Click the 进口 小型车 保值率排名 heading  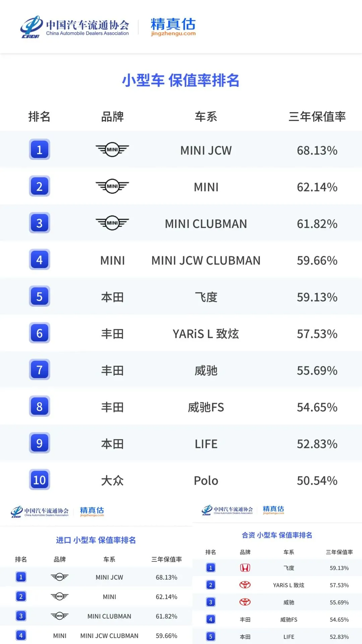tap(96, 540)
